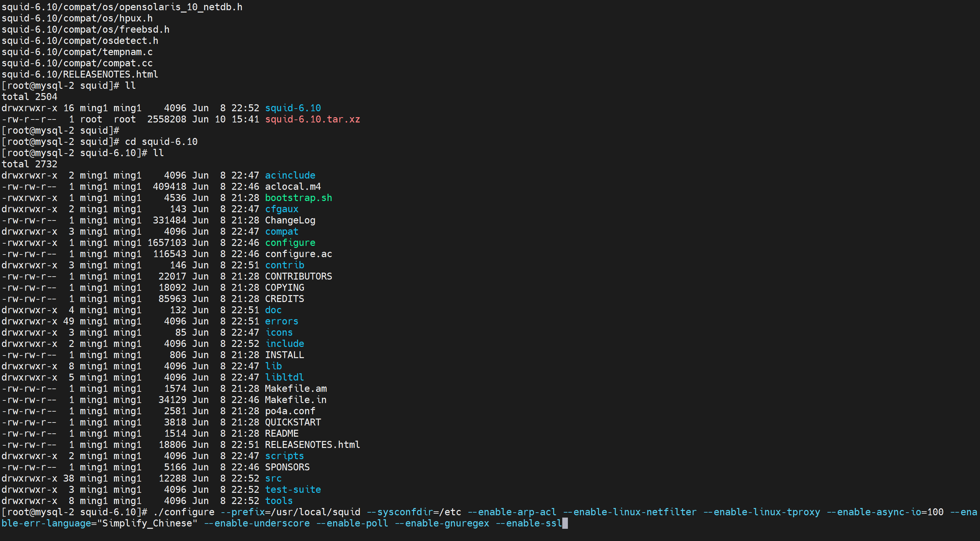Image resolution: width=980 pixels, height=541 pixels.
Task: Click the SPONSORS filename
Action: (287, 467)
